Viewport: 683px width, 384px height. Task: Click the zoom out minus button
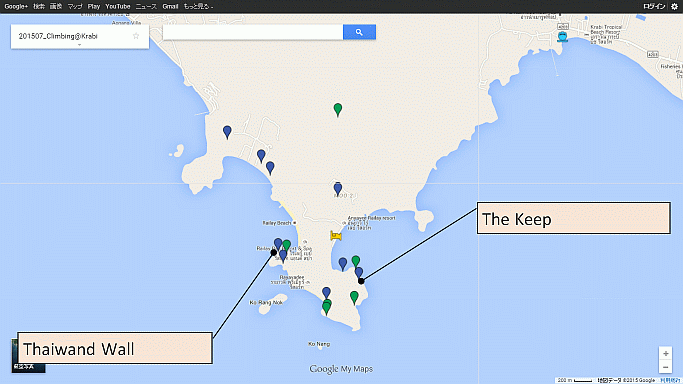click(x=666, y=367)
